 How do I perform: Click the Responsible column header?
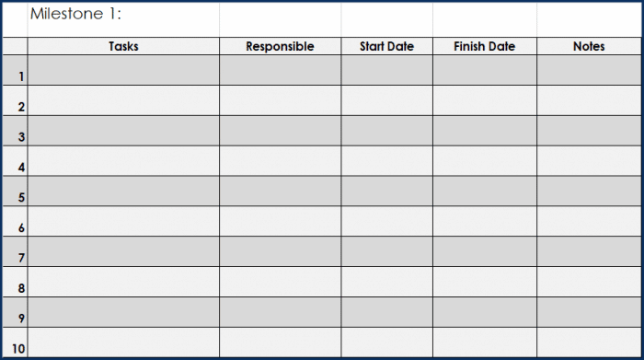coord(280,46)
